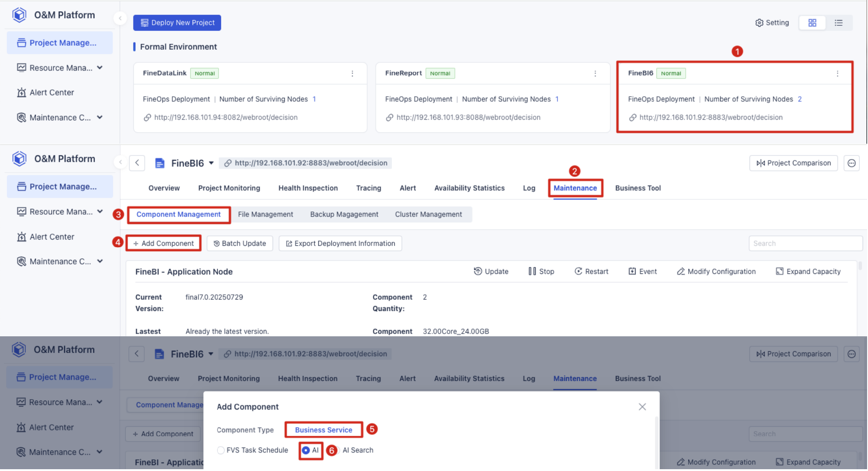Image resolution: width=868 pixels, height=471 pixels.
Task: Switch to the Cluster Management sub-tab
Action: pyautogui.click(x=429, y=214)
